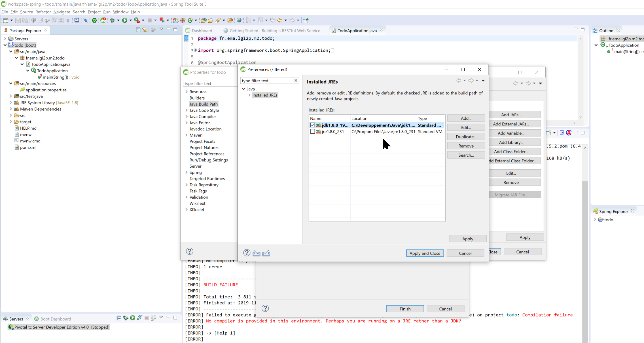Image resolution: width=644 pixels, height=343 pixels.
Task: Open the Preferences dialog view menu dropdown
Action: pos(483,81)
